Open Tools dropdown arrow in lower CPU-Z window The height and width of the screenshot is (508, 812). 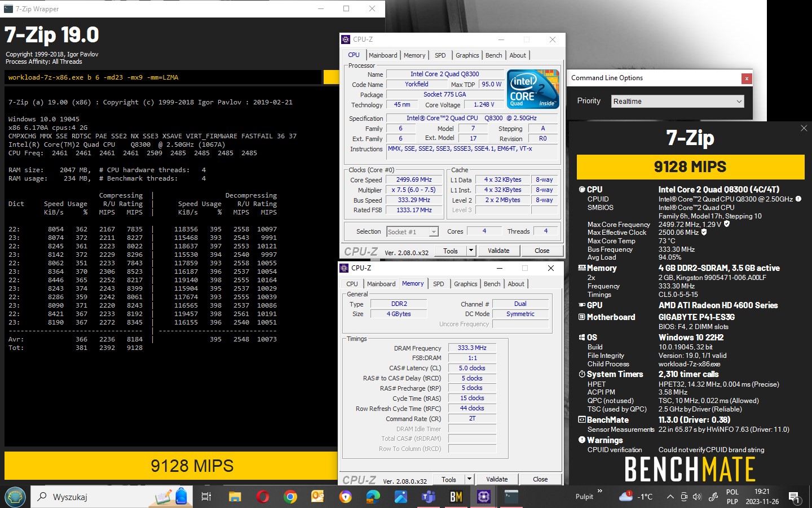pos(470,479)
